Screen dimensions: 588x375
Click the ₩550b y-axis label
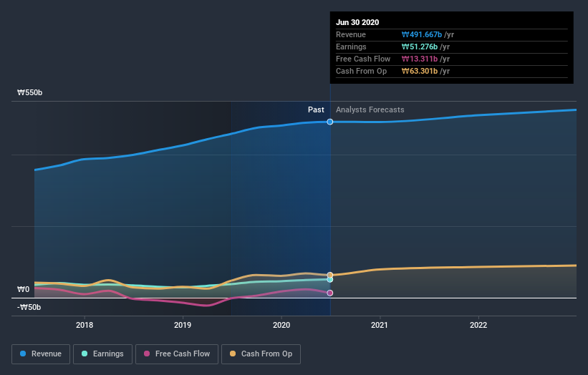29,92
